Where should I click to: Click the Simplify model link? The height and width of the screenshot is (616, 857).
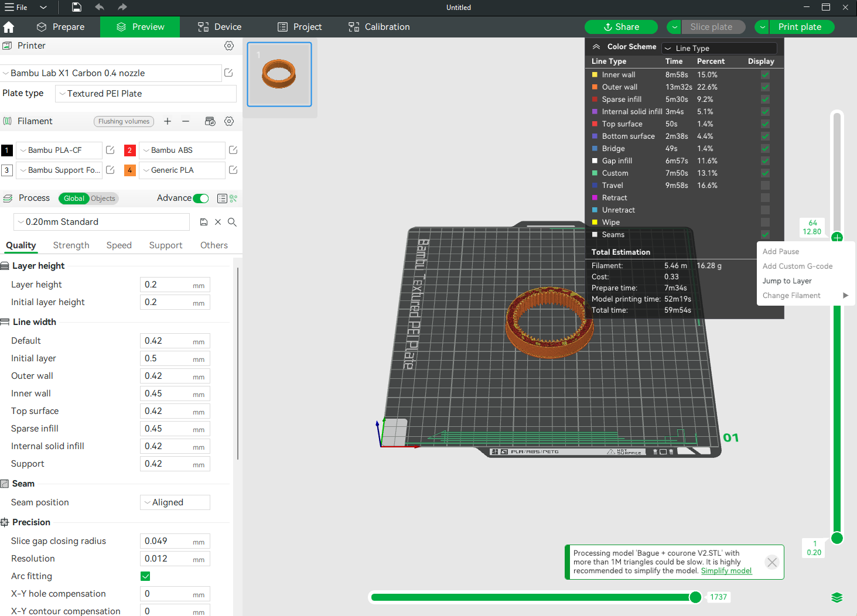pyautogui.click(x=726, y=571)
